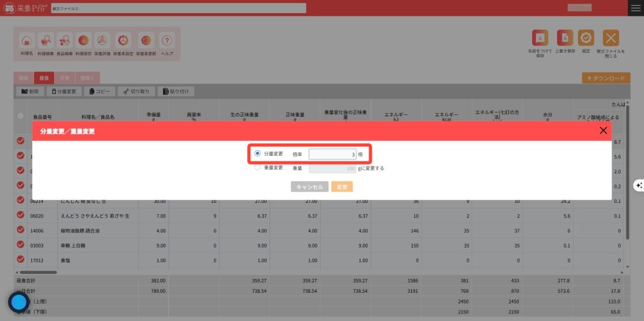This screenshot has height=321, width=644.
Task: Open 栄養素設定 nutrient settings icon
Action: [x=123, y=41]
